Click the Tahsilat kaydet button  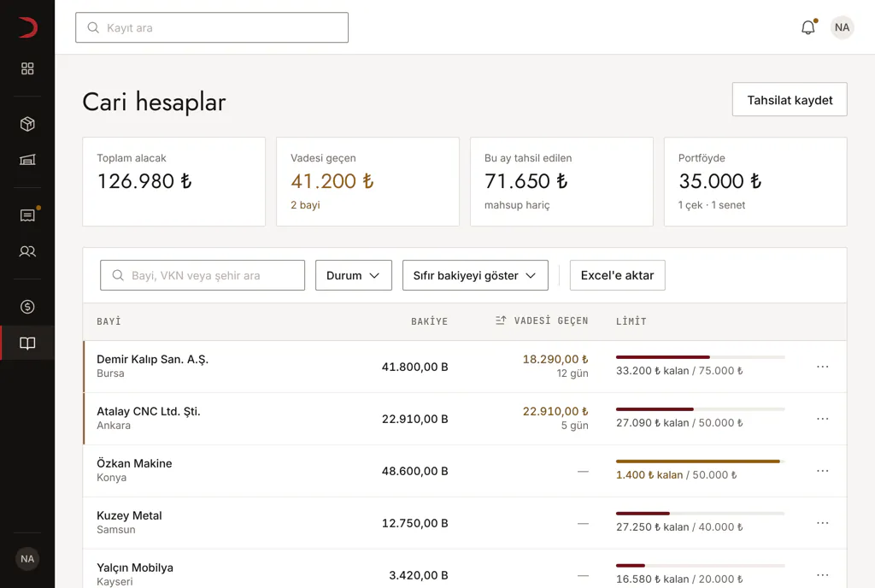790,99
